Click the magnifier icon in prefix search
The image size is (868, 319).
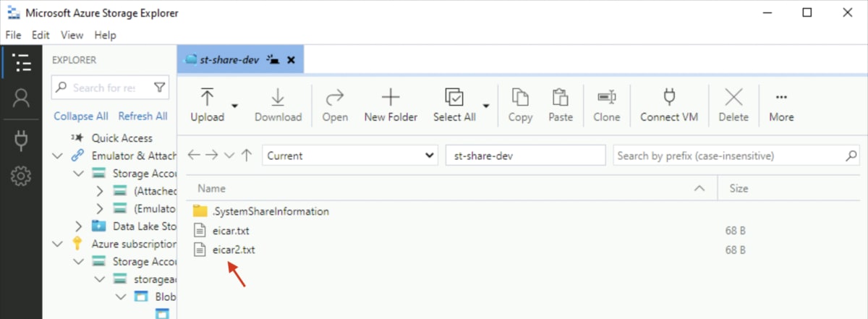851,156
